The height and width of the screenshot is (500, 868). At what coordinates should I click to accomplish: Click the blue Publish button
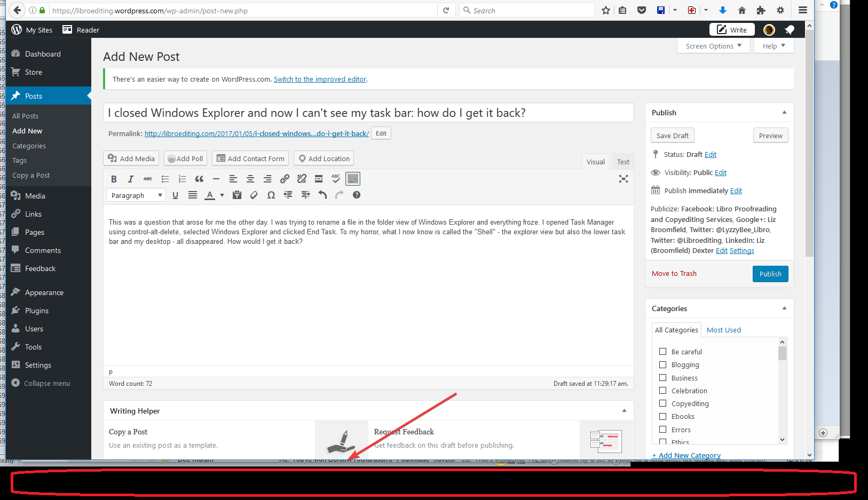[x=770, y=274]
